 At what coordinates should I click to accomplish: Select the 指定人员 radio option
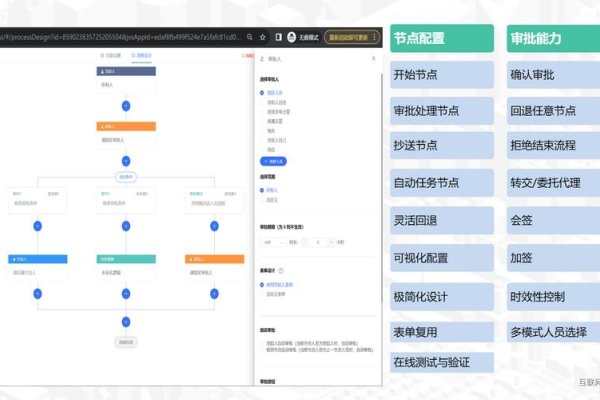pos(263,94)
